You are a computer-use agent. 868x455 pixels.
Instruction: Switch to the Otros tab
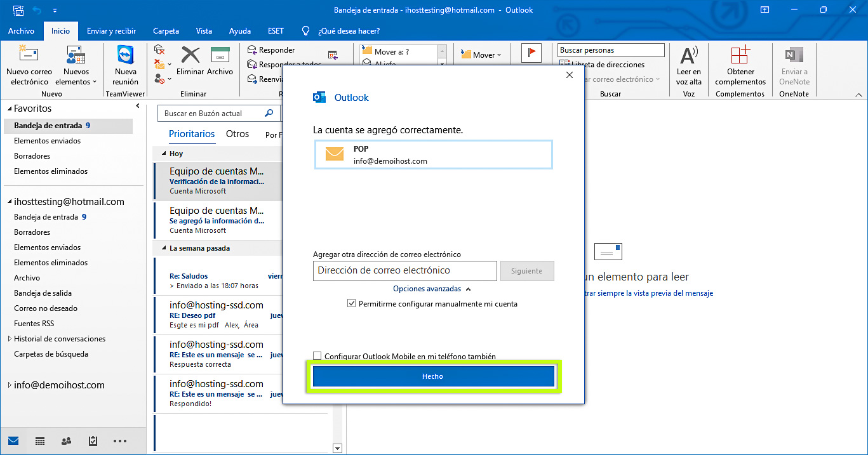pos(237,134)
